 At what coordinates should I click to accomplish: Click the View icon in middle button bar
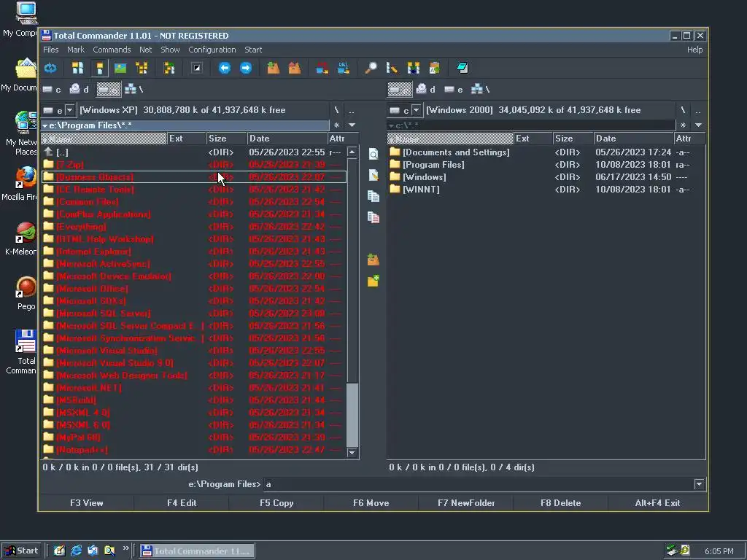[373, 154]
